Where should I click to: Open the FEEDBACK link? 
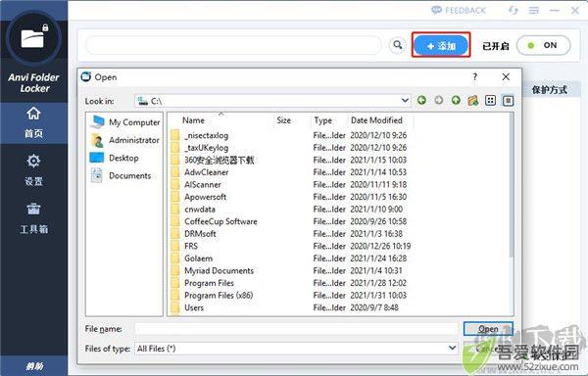[459, 11]
